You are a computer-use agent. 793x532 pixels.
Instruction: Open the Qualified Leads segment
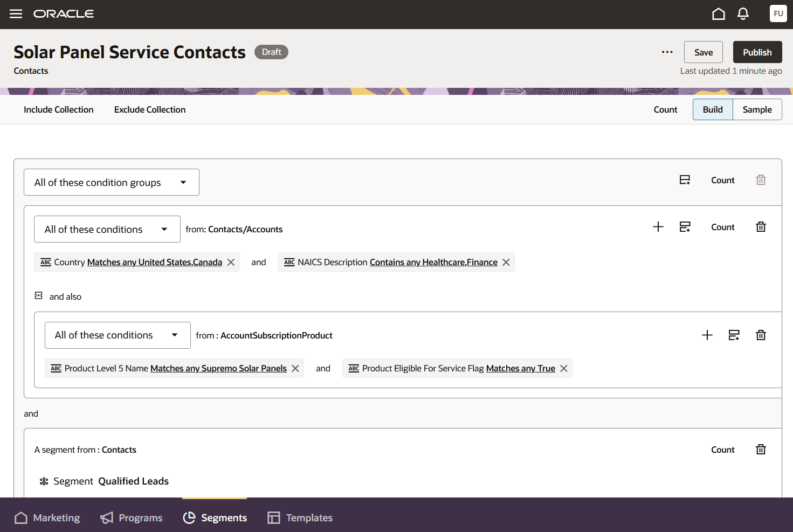[x=133, y=481]
